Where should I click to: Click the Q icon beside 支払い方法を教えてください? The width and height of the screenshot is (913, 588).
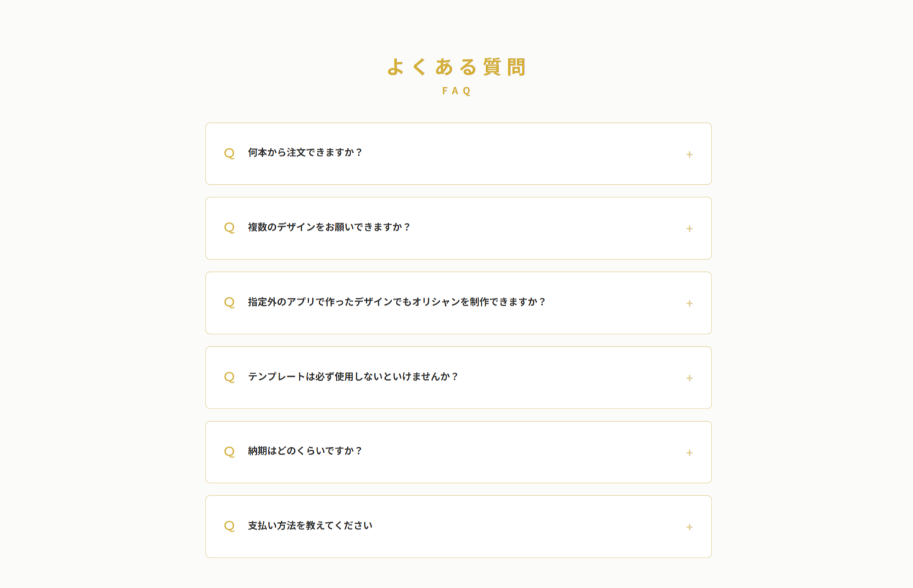[x=229, y=526]
